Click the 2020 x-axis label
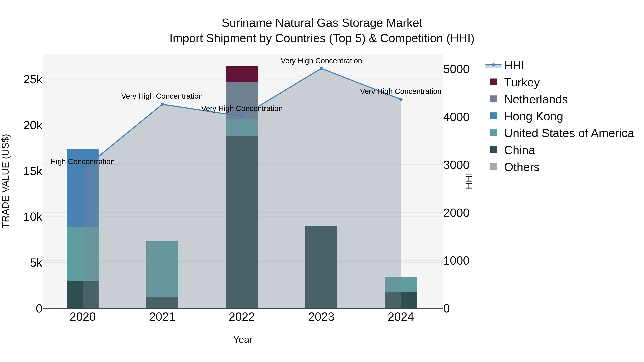644x362 pixels. point(82,317)
